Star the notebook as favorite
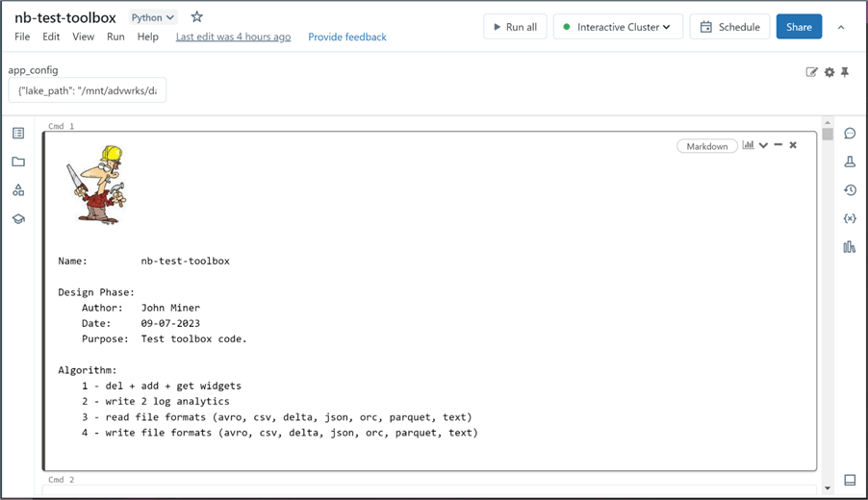This screenshot has height=500, width=868. 196,17
